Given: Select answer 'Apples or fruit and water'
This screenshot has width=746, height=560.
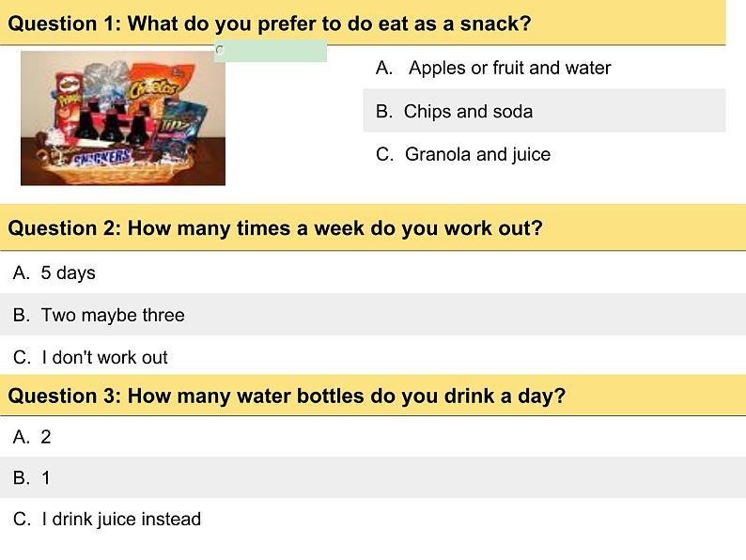Looking at the screenshot, I should [509, 68].
